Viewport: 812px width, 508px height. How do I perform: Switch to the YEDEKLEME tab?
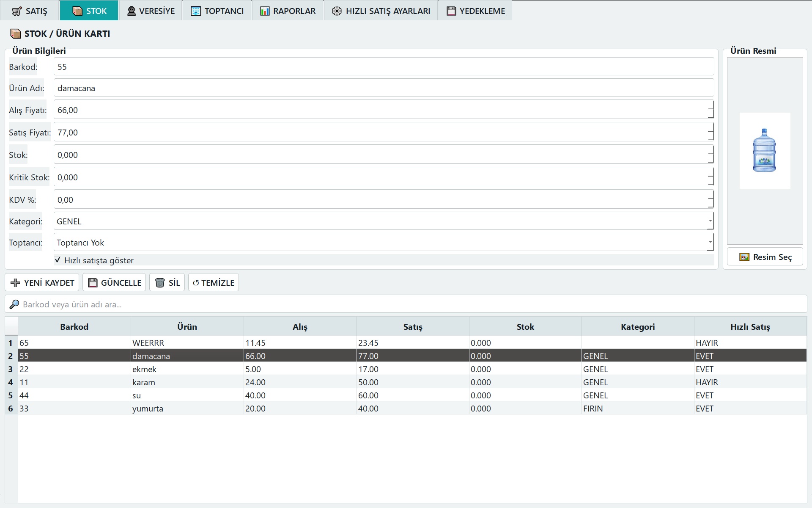click(x=476, y=11)
